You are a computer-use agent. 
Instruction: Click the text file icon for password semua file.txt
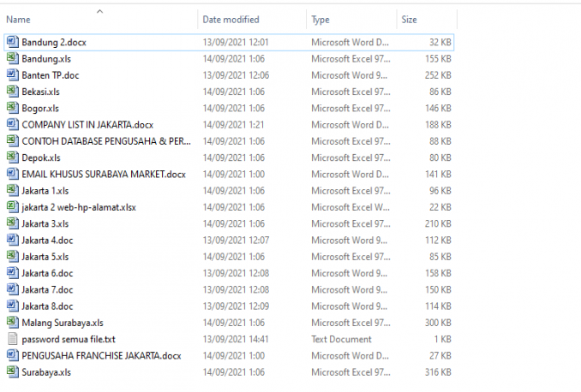click(12, 339)
